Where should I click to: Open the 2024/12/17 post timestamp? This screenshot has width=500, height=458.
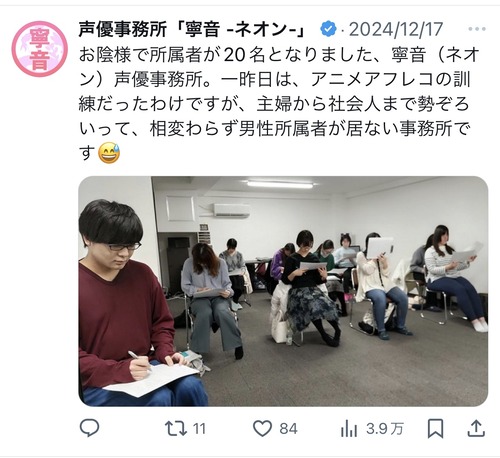pyautogui.click(x=396, y=29)
